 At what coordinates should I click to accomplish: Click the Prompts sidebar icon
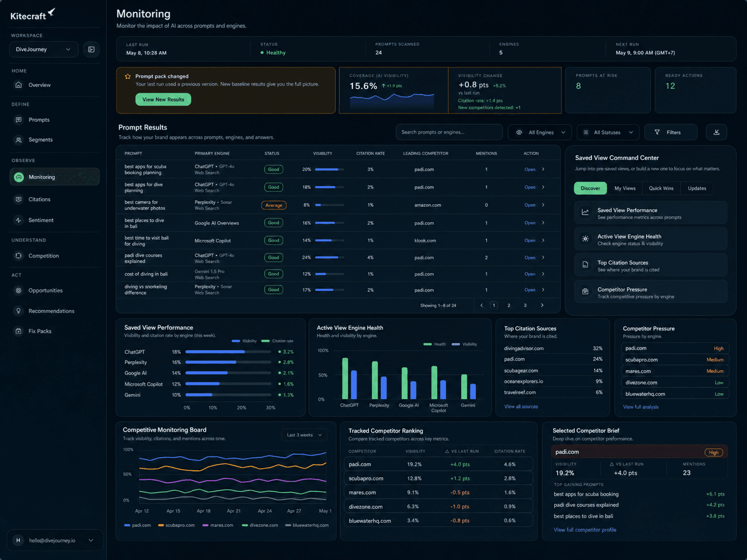click(x=19, y=120)
